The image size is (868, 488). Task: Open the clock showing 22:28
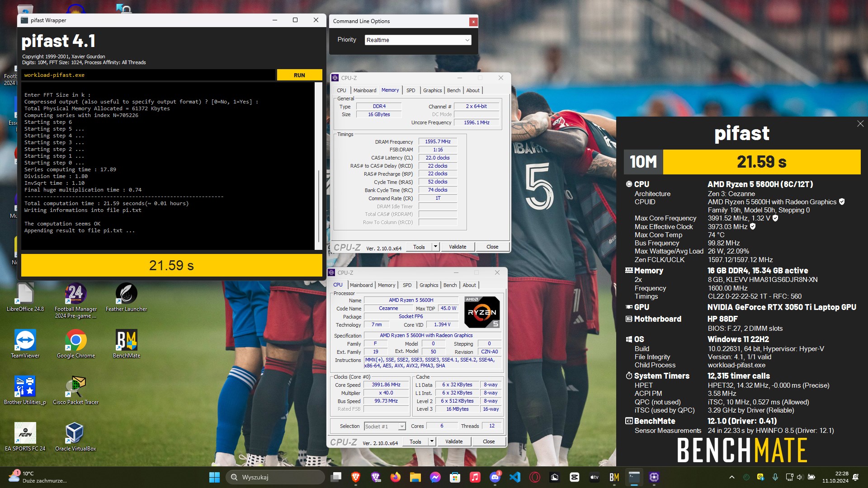pos(835,477)
